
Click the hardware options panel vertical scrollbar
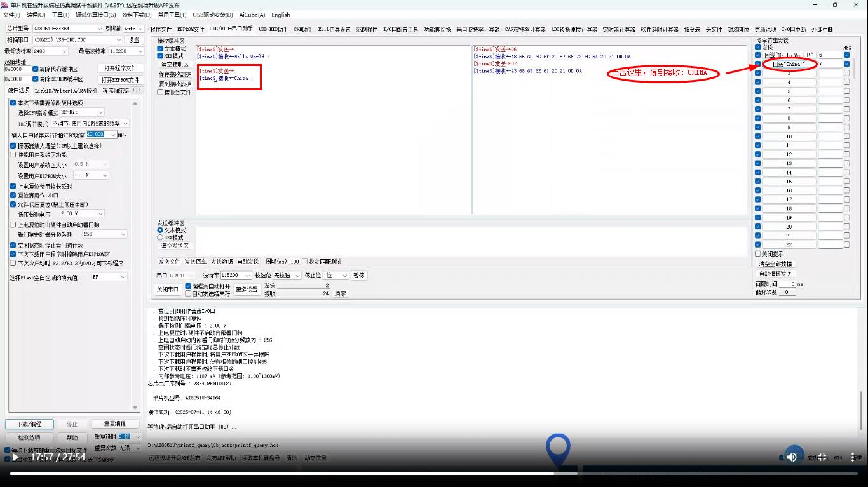click(x=135, y=254)
